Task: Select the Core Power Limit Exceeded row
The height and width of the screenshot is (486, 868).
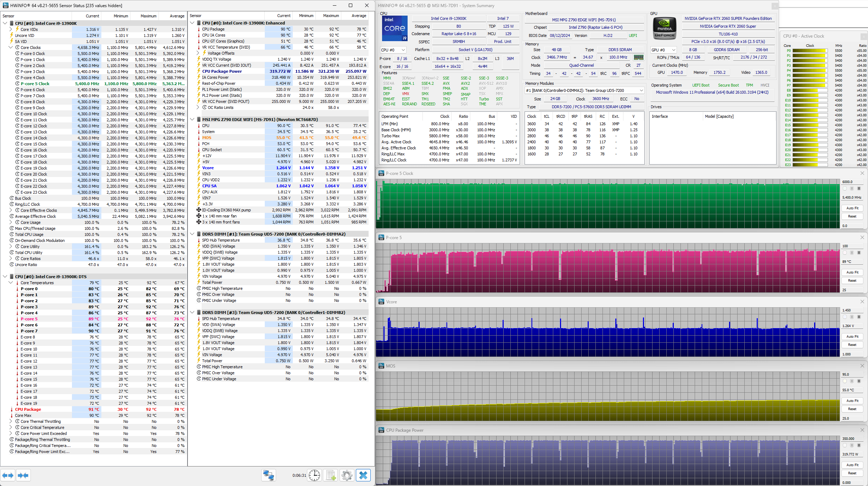Action: pos(94,433)
